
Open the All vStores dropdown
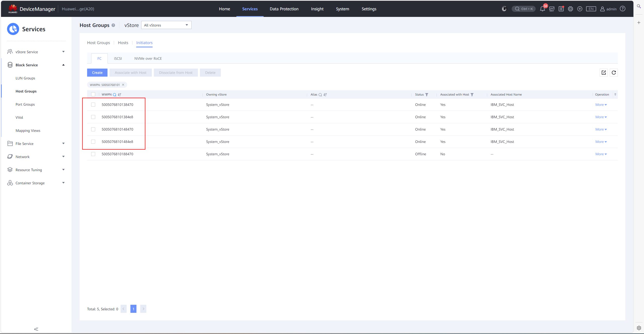click(166, 25)
